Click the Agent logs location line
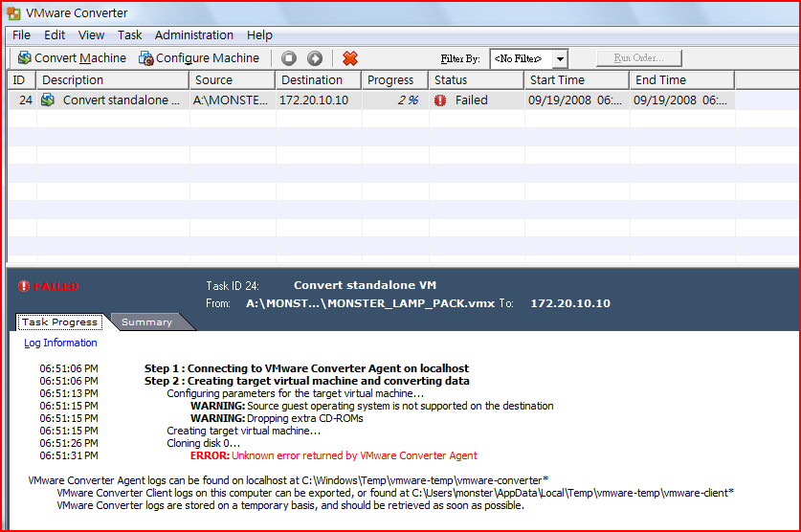The width and height of the screenshot is (801, 532). [x=289, y=480]
